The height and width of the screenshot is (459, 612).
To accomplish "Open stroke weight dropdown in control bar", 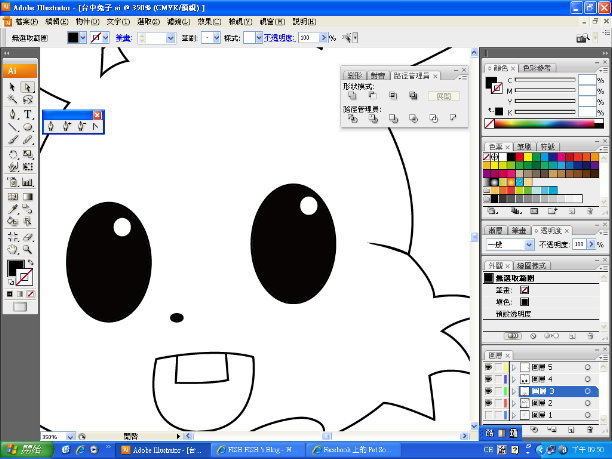I will point(171,38).
